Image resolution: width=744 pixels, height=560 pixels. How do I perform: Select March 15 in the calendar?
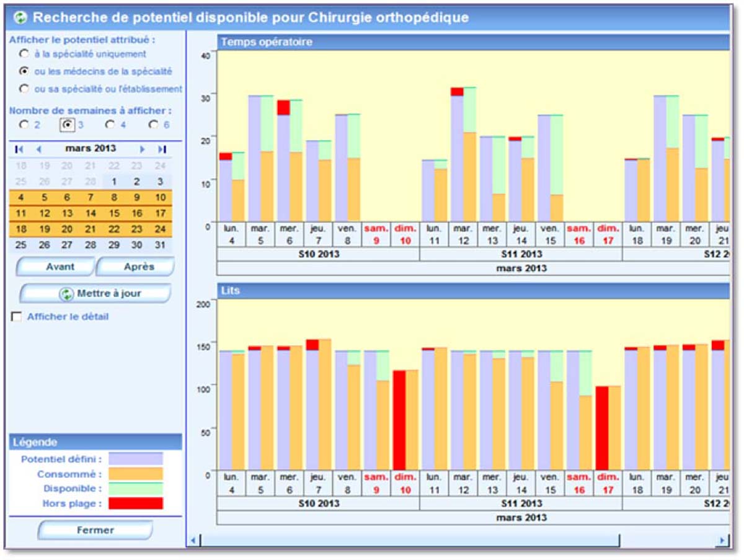pos(114,213)
